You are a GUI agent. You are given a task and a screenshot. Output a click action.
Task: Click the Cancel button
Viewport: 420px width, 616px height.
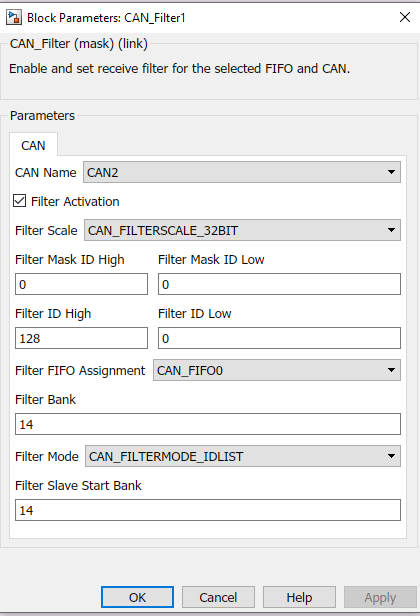(218, 597)
